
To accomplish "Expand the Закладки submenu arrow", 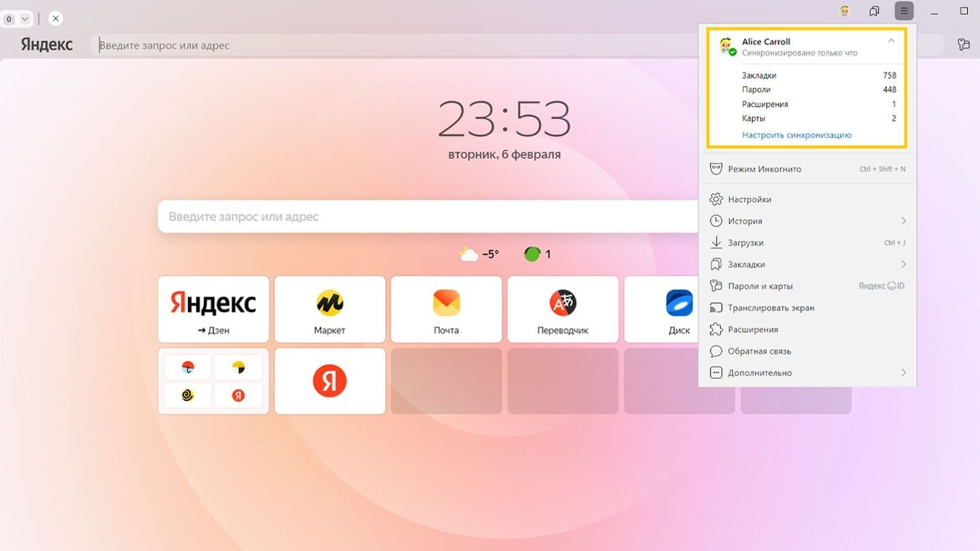I will click(x=904, y=264).
